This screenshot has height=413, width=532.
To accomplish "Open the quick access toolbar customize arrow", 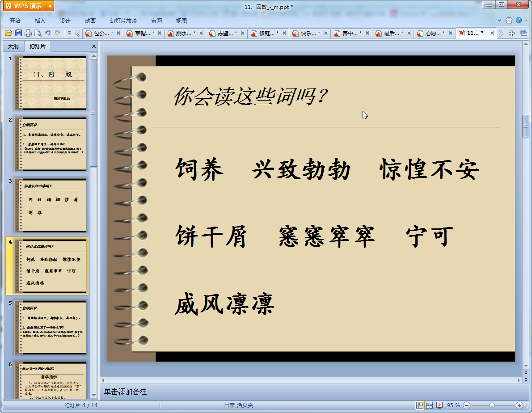I will click(x=69, y=33).
